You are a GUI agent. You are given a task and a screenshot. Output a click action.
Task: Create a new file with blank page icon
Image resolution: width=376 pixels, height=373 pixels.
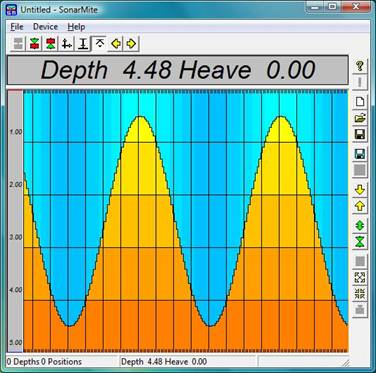tap(360, 101)
